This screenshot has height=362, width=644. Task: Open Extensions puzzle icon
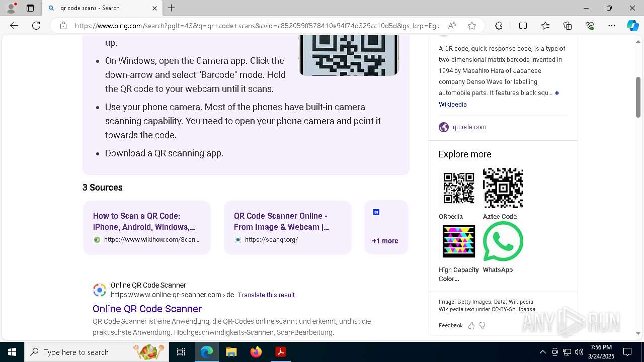(499, 26)
